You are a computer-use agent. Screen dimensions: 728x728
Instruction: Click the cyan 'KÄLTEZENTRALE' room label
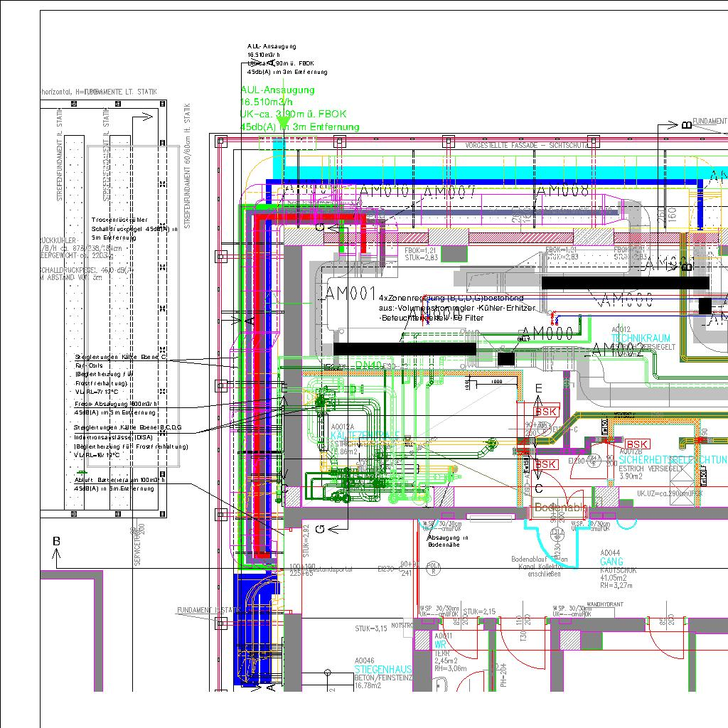click(x=365, y=436)
